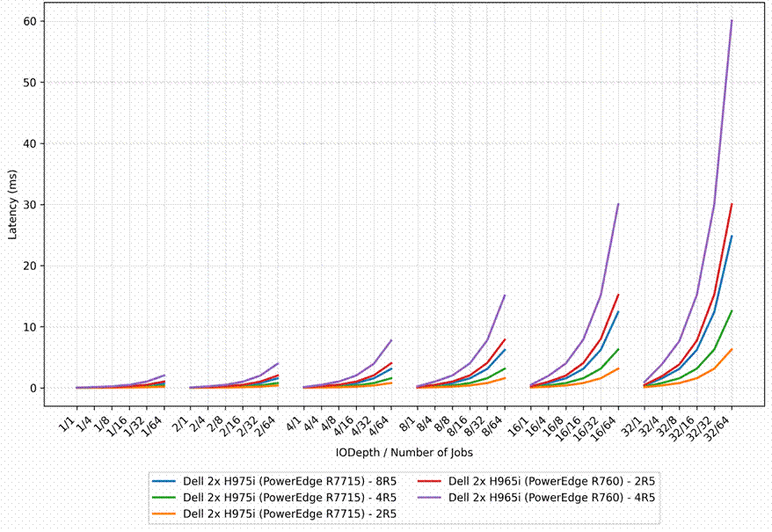Click the 8/1 x-axis tick label
This screenshot has width=772, height=532.
tap(408, 424)
